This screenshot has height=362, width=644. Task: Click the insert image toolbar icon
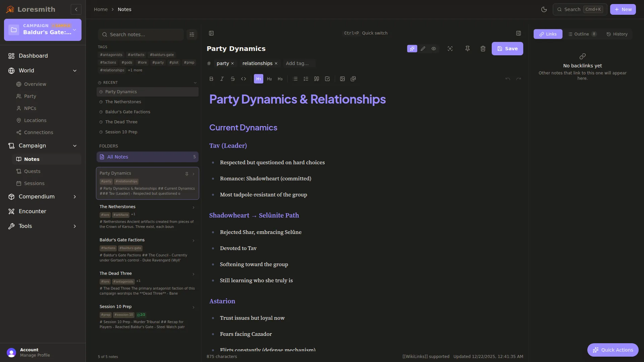(x=342, y=79)
